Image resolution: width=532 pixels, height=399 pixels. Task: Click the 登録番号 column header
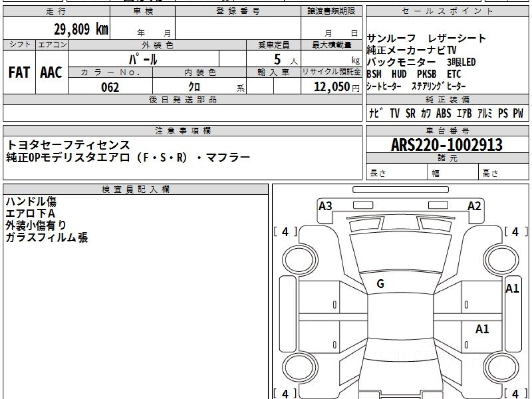point(238,12)
